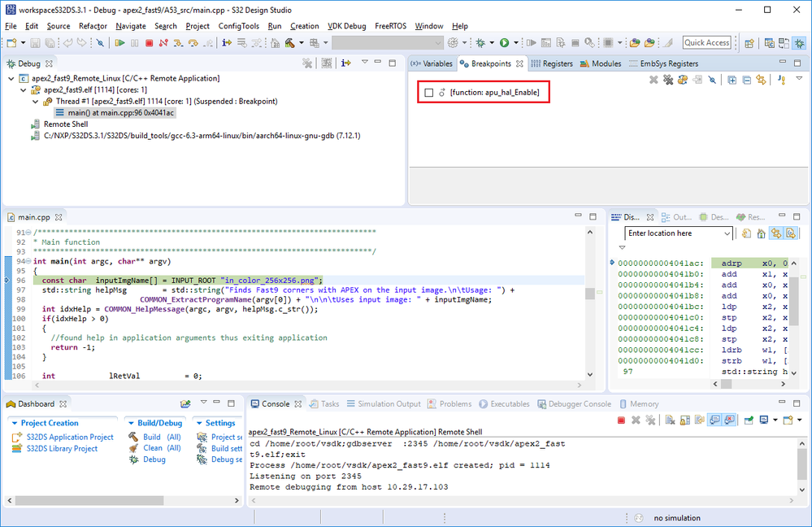812x527 pixels.
Task: Click the Skip All Breakpoints toolbar icon
Action: click(x=101, y=43)
